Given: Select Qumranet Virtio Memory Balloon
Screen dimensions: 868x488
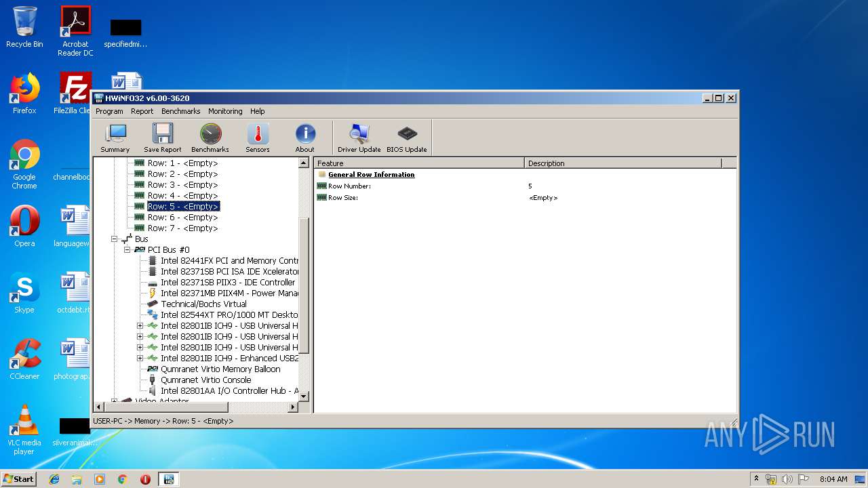Looking at the screenshot, I should point(220,369).
